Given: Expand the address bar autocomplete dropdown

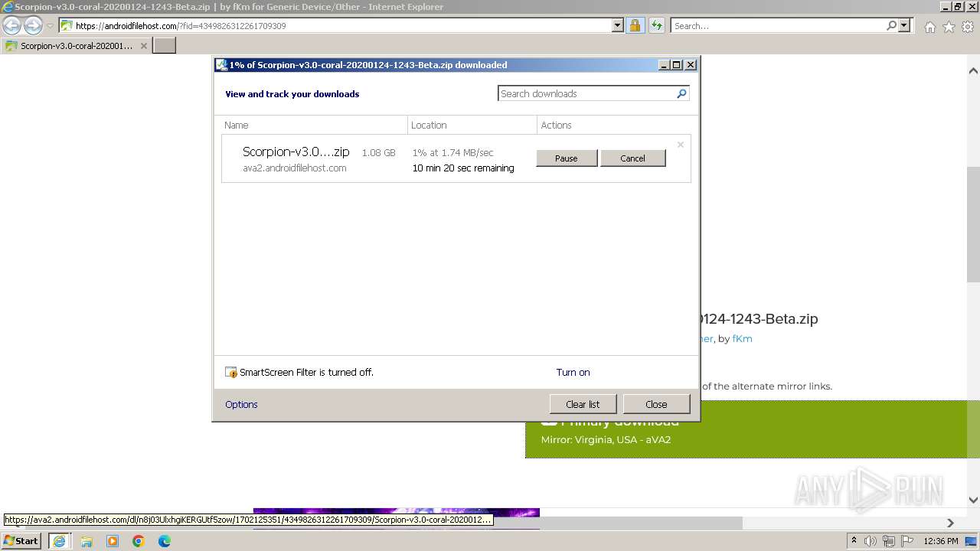Looking at the screenshot, I should pyautogui.click(x=618, y=25).
